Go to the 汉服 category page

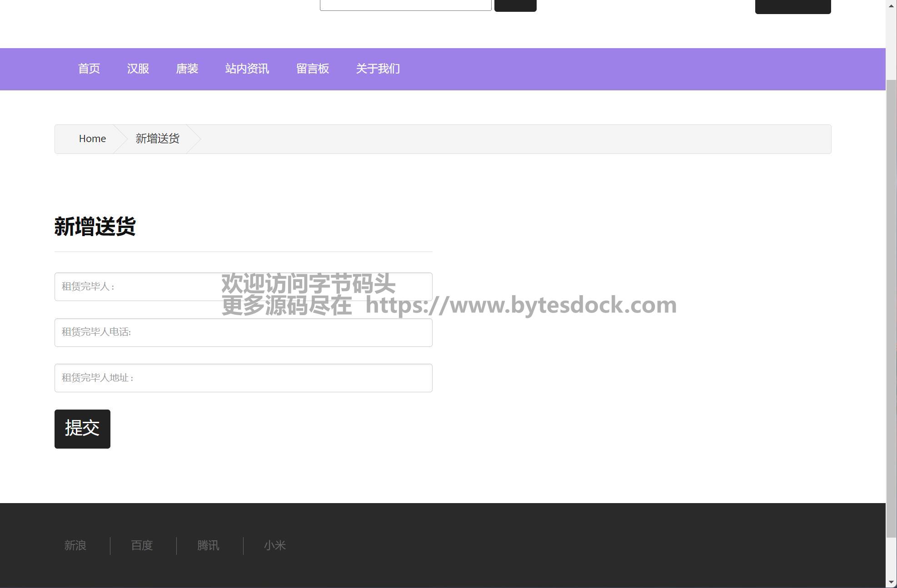click(138, 69)
